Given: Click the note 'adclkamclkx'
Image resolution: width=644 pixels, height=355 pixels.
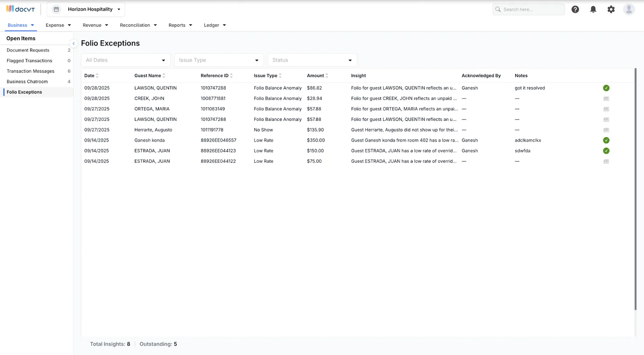Looking at the screenshot, I should pos(528,140).
